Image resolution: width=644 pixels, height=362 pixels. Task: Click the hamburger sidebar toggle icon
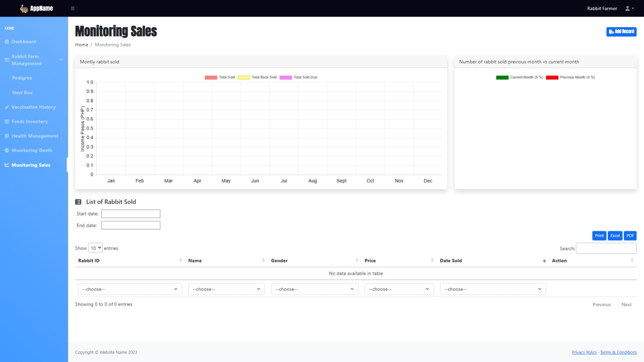[72, 8]
